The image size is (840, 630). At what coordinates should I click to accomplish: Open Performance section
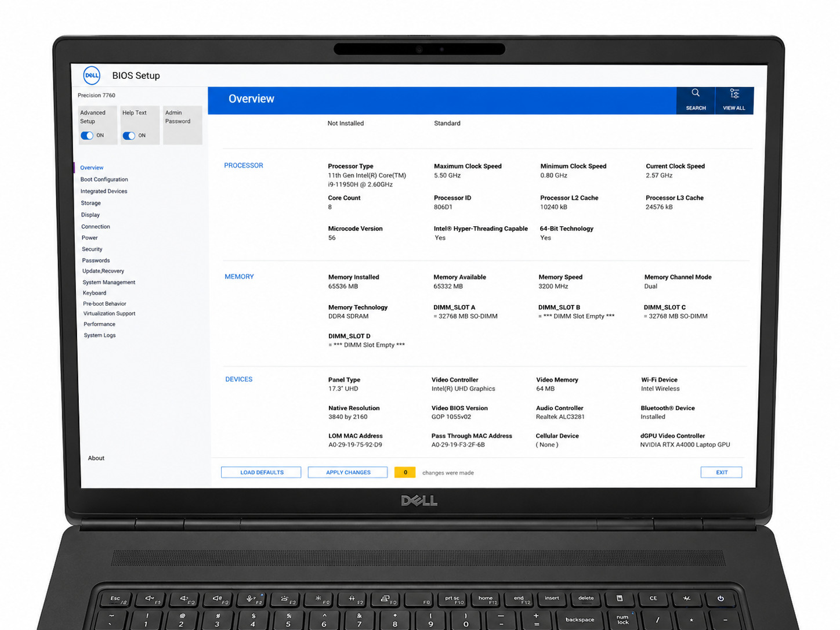[99, 324]
